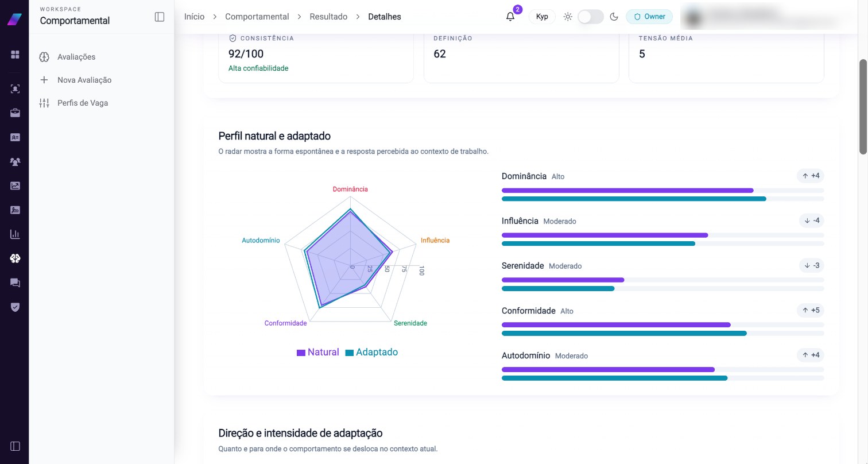This screenshot has height=464, width=868.
Task: Click the Dominância purple natural bar
Action: tap(627, 190)
